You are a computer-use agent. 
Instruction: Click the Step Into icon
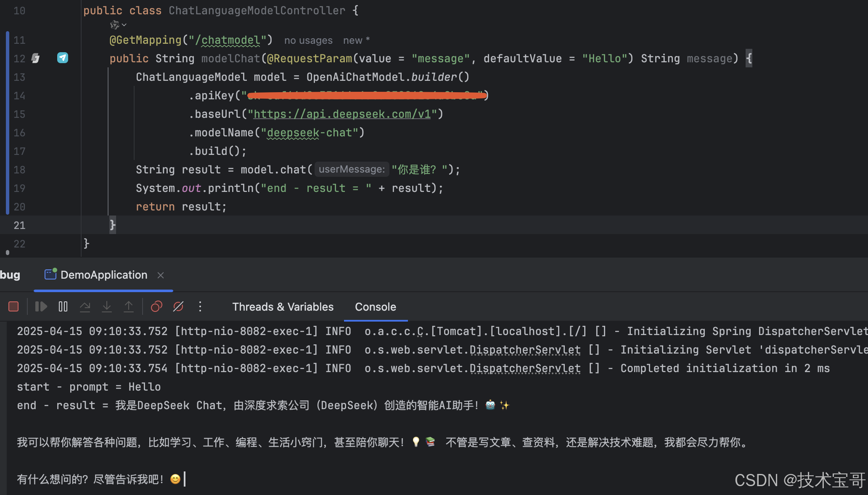point(107,306)
